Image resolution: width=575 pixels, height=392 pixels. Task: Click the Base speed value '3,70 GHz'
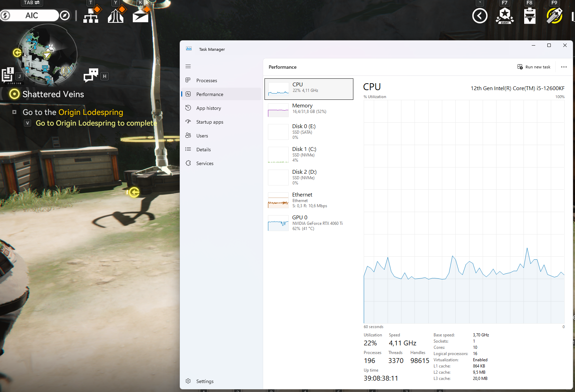click(x=481, y=335)
